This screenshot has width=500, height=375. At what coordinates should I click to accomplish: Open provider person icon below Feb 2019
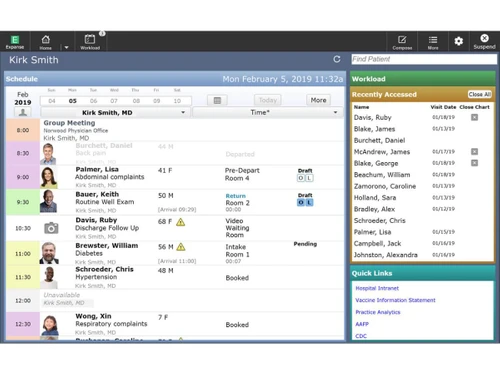click(x=23, y=112)
